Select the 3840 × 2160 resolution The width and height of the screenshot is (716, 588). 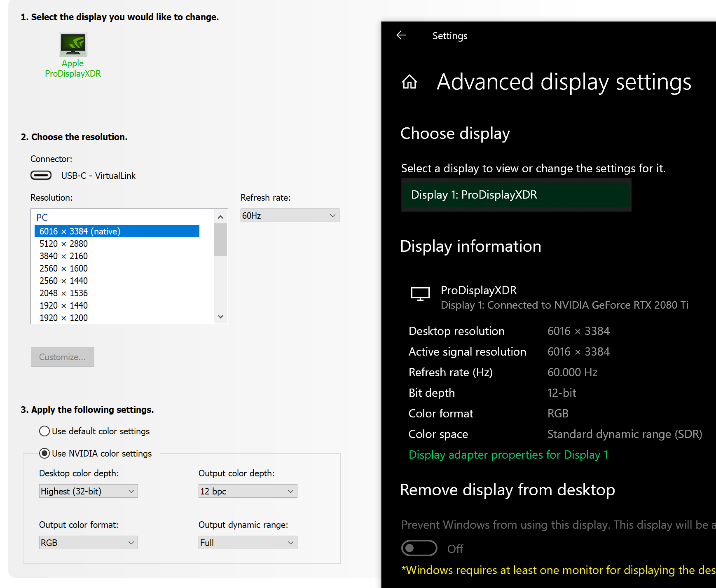pyautogui.click(x=63, y=256)
